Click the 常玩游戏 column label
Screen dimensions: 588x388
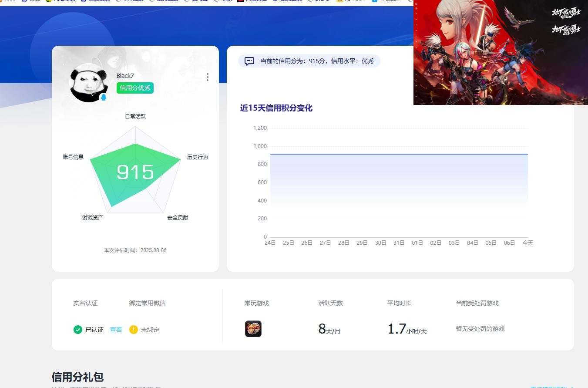(257, 303)
